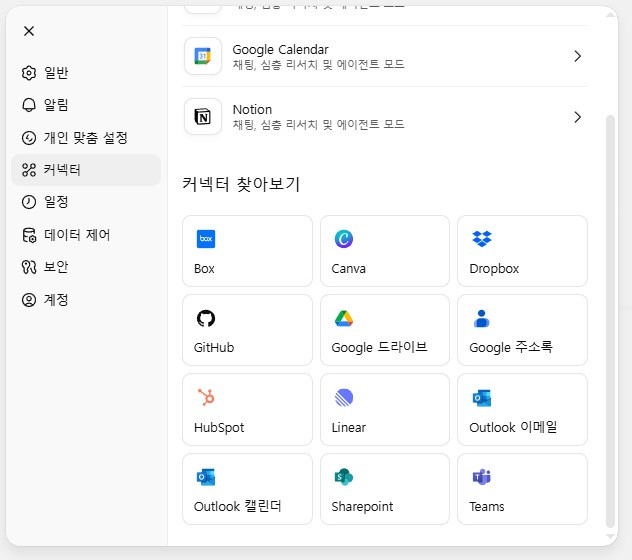Click the 커넥터 찾아보기 heading
Screen dimensions: 632x560
pyautogui.click(x=241, y=184)
